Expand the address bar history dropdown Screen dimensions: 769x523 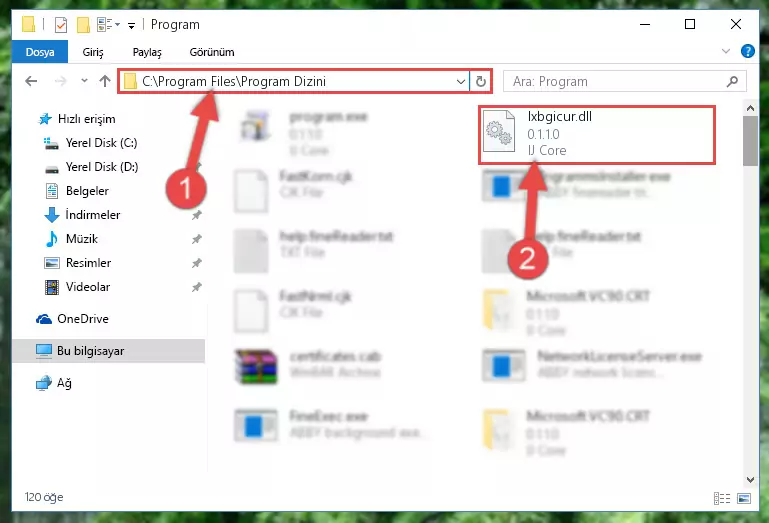point(461,81)
